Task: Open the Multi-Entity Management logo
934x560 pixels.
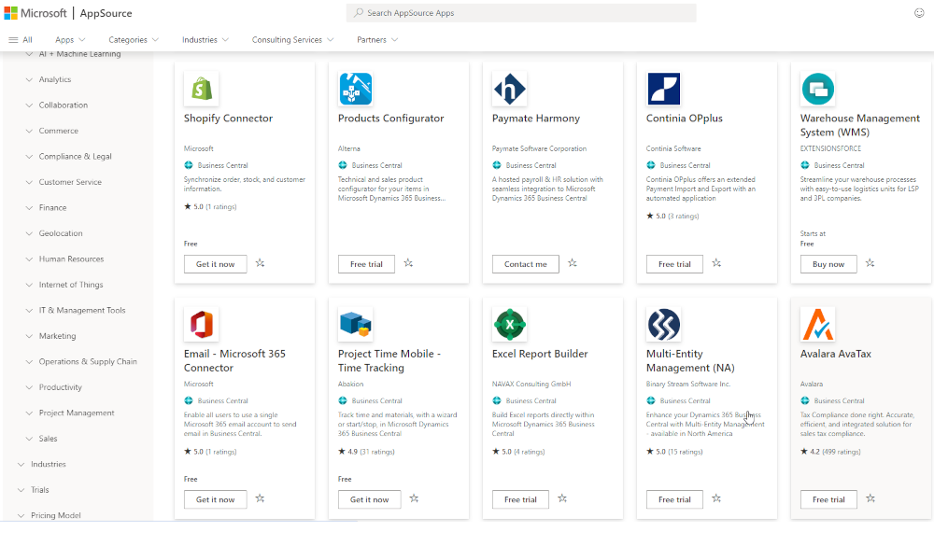Action: (663, 325)
